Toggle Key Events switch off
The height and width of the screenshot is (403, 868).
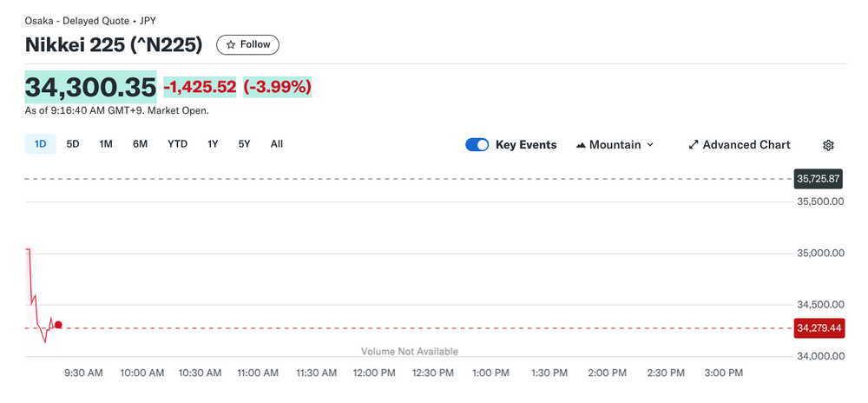pos(477,145)
